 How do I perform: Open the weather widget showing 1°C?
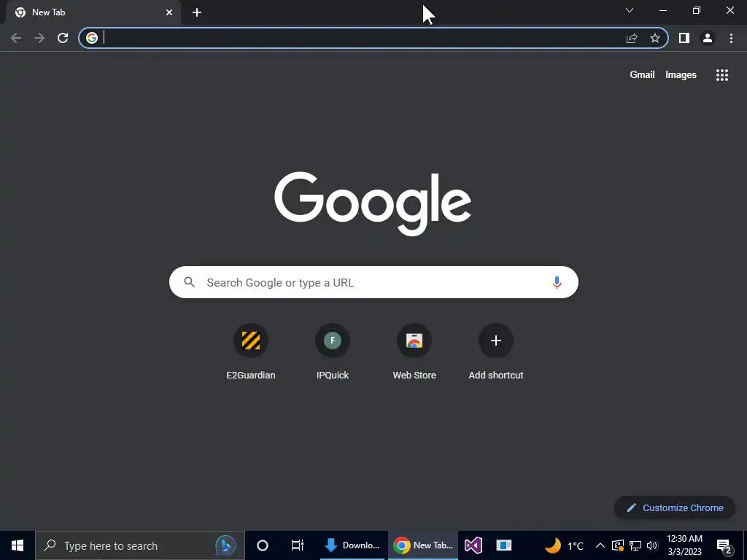[x=564, y=545]
